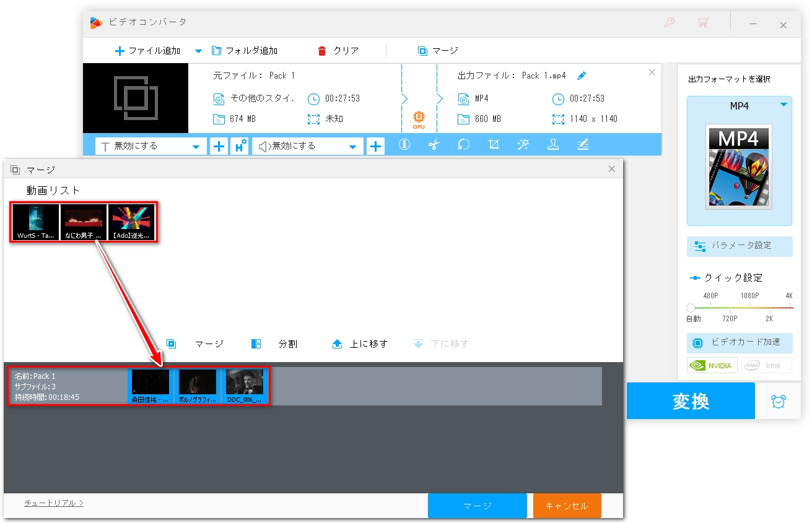Screen dimensions: 812x523
Task: Click the ファイル追加 (add file) button
Action: coord(147,51)
